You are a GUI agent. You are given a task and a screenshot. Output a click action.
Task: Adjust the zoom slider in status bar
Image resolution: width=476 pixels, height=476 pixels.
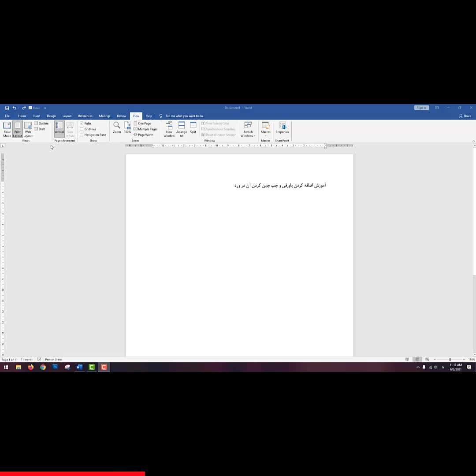[x=450, y=360]
